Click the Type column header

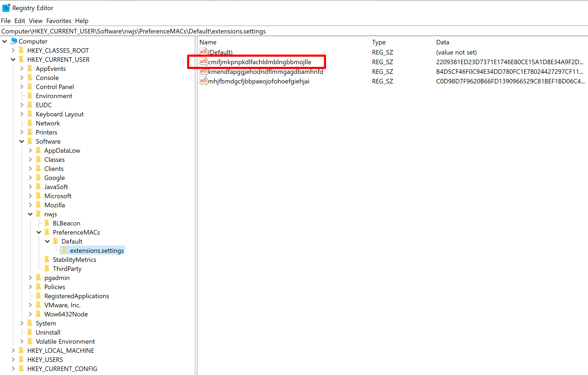pos(378,42)
